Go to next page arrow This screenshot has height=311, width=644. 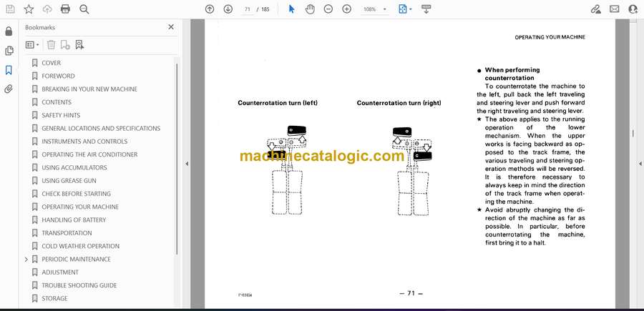coord(228,9)
